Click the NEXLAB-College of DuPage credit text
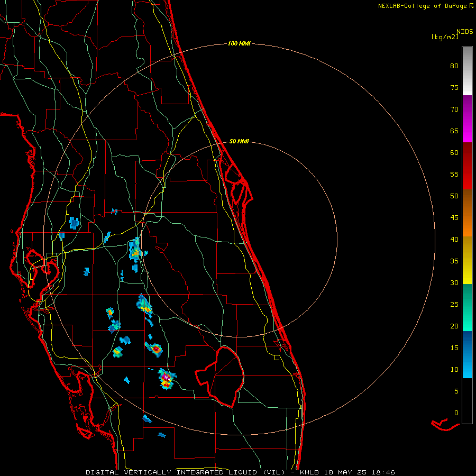Screen dimensions: 476x476 click(422, 6)
